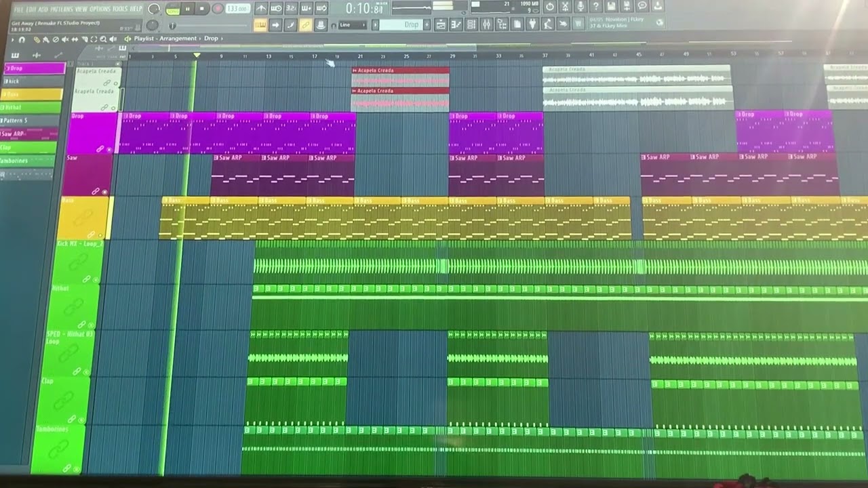Select Hithat in the pattern picker
868x488 pixels.
[31, 107]
